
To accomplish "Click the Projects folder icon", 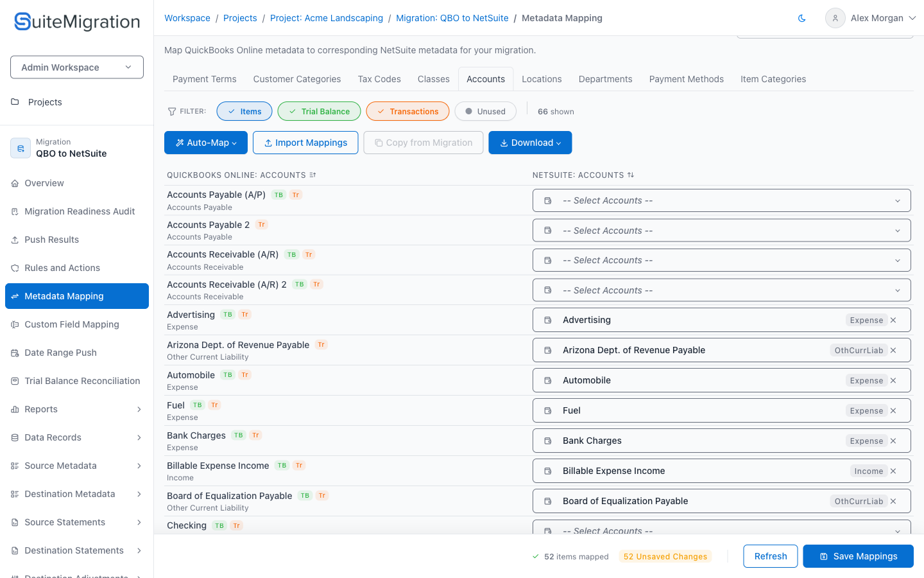I will [x=15, y=102].
